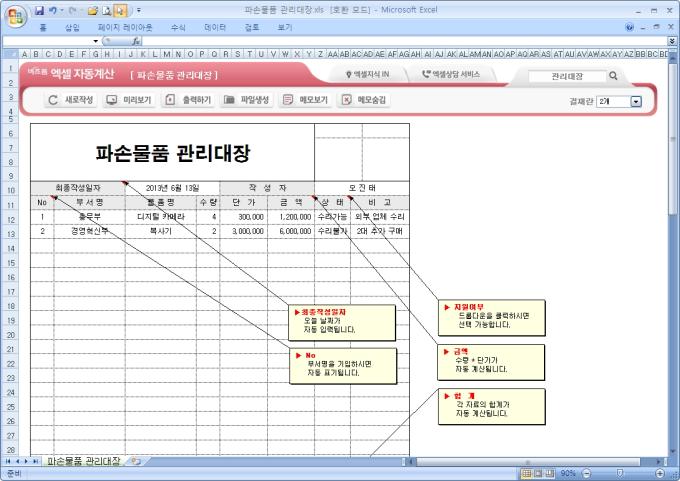Click the 출력하기 button
This screenshot has width=680, height=481.
(188, 100)
